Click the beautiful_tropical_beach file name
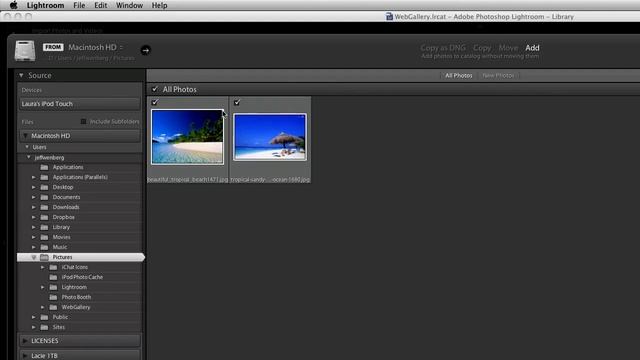This screenshot has width=640, height=360. [x=188, y=180]
